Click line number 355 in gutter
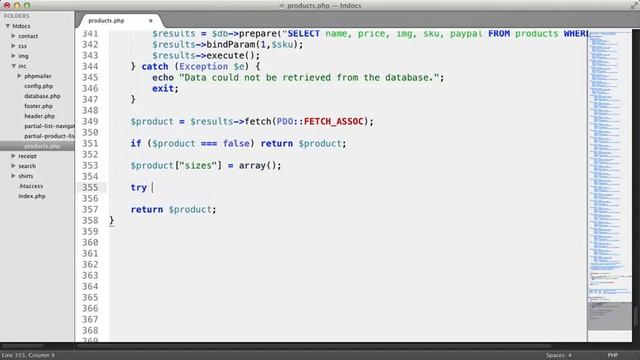 [90, 187]
